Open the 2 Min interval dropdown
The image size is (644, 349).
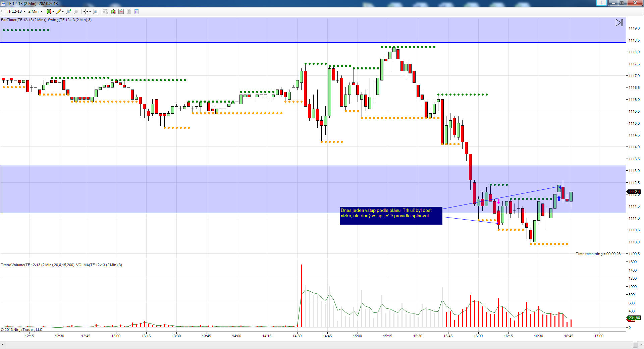[35, 11]
